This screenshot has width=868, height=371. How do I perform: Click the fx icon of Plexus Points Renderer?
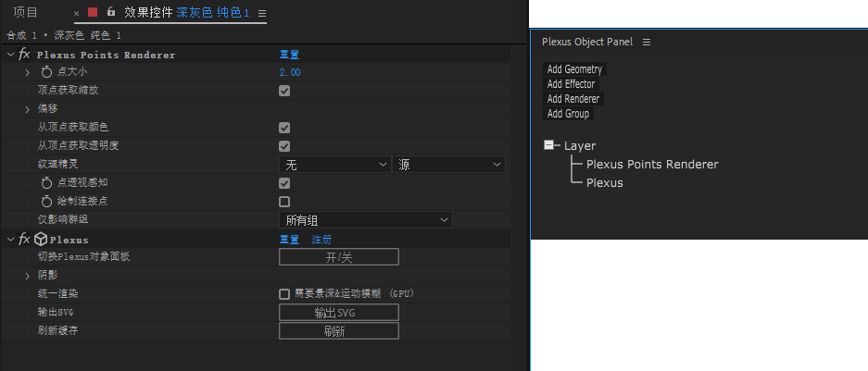[24, 55]
